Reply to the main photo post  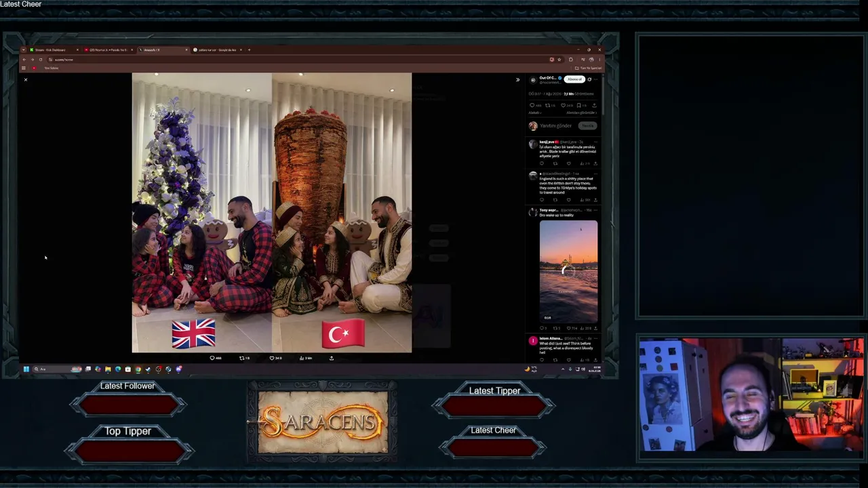[216, 358]
